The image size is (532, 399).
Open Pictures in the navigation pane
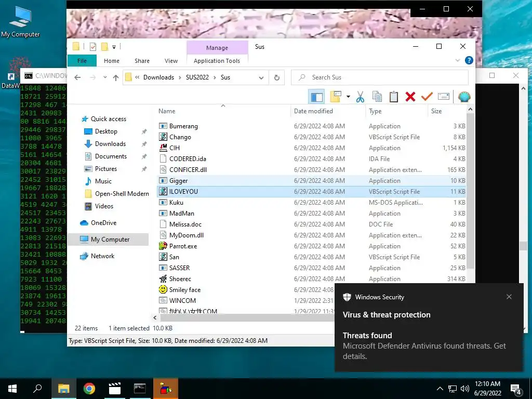click(x=105, y=169)
